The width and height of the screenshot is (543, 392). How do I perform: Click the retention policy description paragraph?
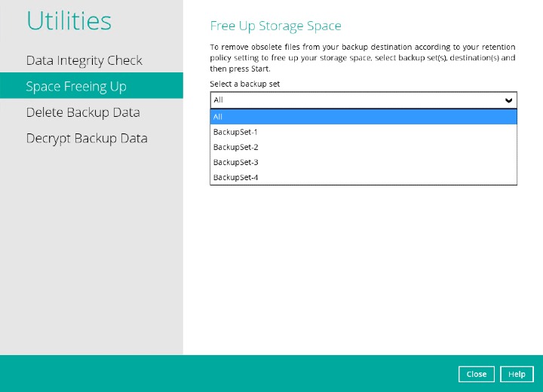point(362,58)
